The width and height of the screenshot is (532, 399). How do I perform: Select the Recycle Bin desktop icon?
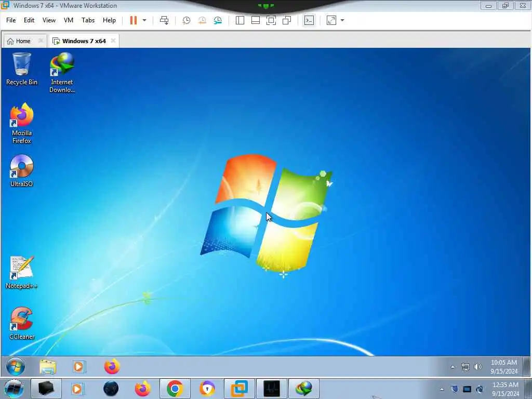tap(22, 69)
